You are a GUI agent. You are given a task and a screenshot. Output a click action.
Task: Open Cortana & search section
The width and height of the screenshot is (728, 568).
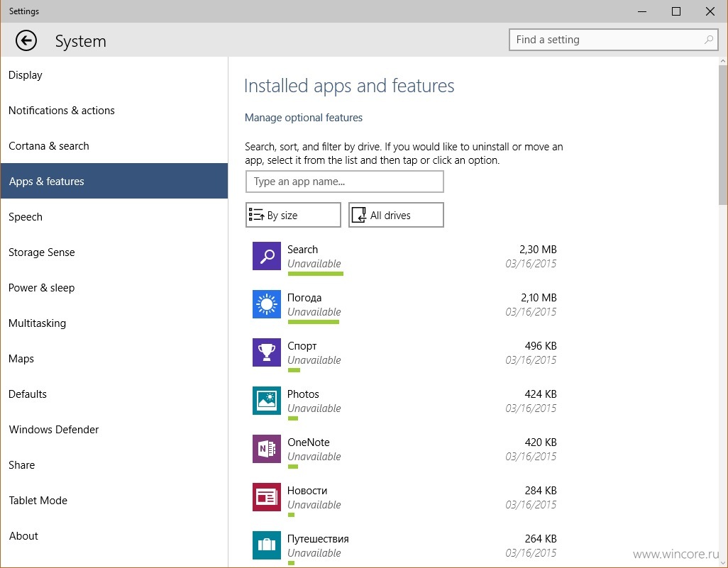point(114,145)
